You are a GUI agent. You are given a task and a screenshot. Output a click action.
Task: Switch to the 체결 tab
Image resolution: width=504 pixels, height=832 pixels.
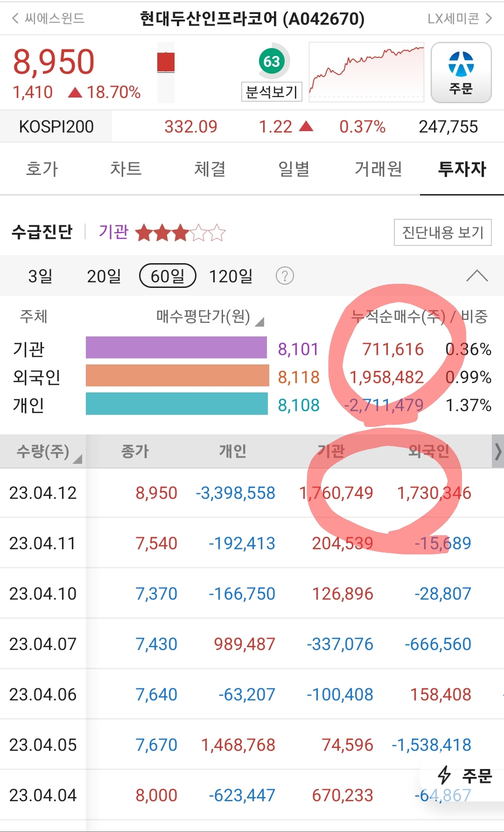click(x=210, y=169)
